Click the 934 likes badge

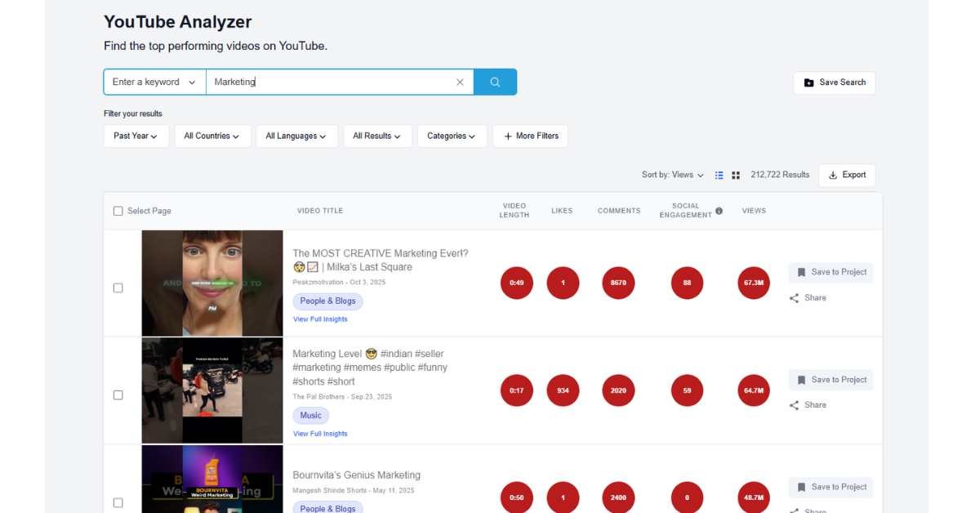pos(563,390)
